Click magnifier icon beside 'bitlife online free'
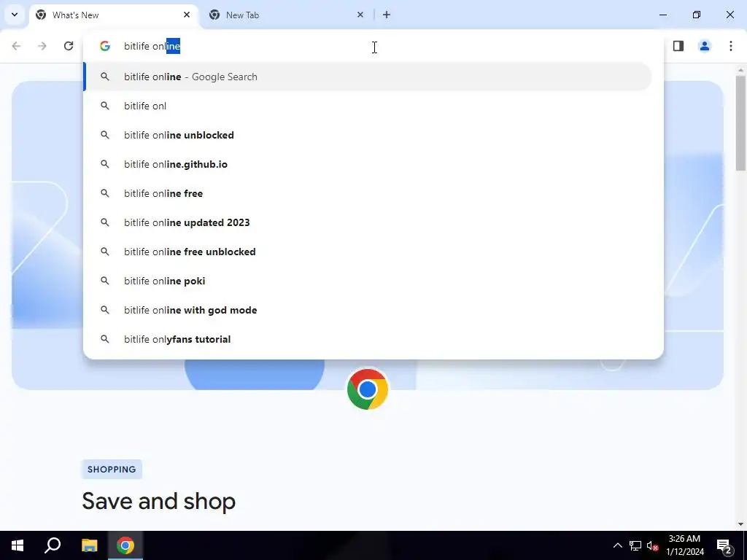This screenshot has height=560, width=747. (105, 193)
